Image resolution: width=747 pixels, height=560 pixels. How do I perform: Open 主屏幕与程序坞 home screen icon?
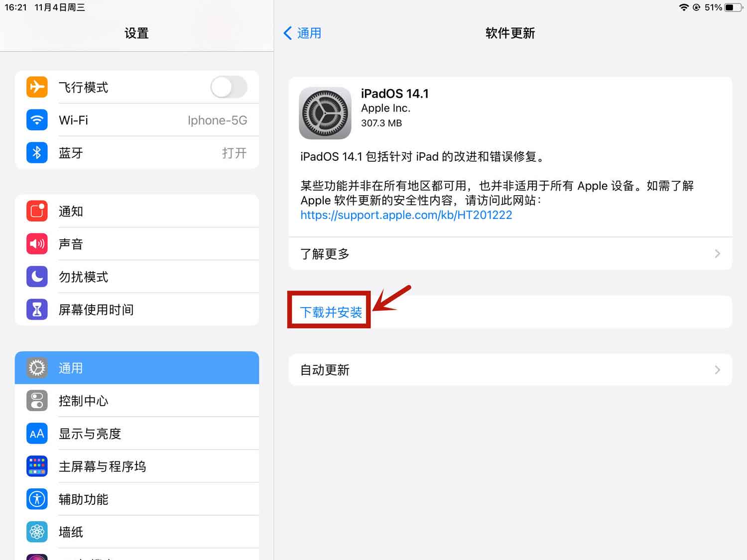tap(37, 466)
